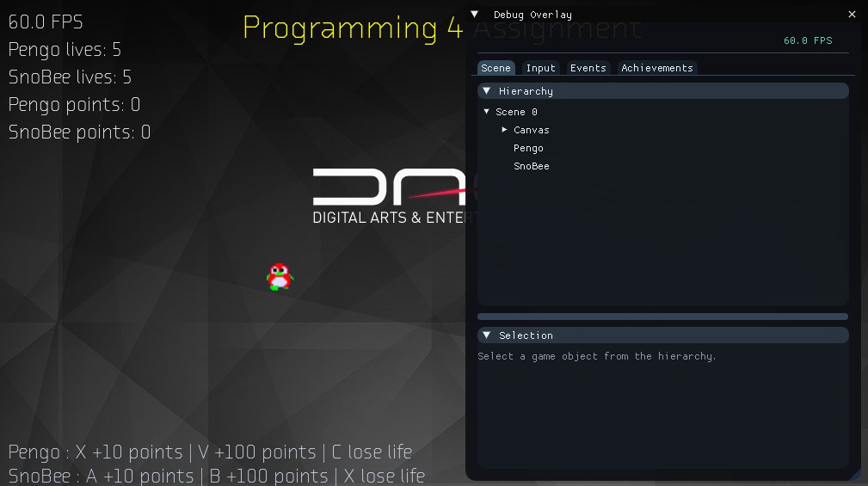Click the 'Pengo lives: 5' text
Image resolution: width=868 pixels, height=486 pixels.
pyautogui.click(x=65, y=50)
